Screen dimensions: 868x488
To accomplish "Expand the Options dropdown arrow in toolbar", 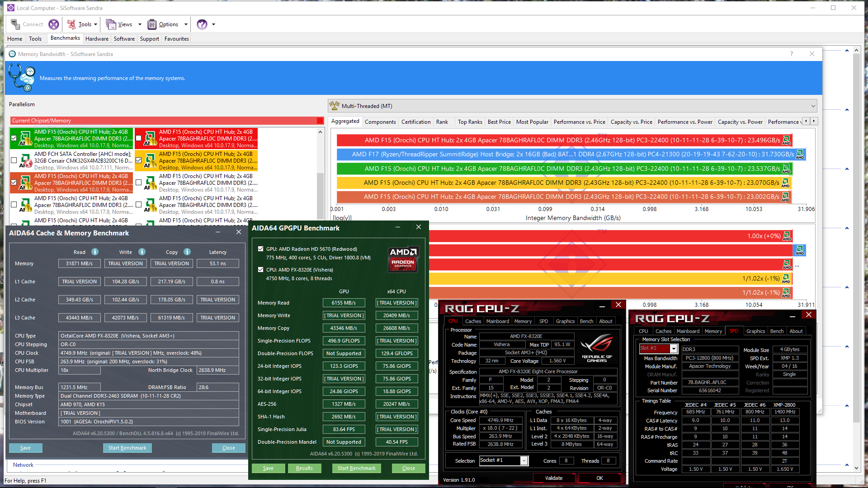I will coord(186,24).
